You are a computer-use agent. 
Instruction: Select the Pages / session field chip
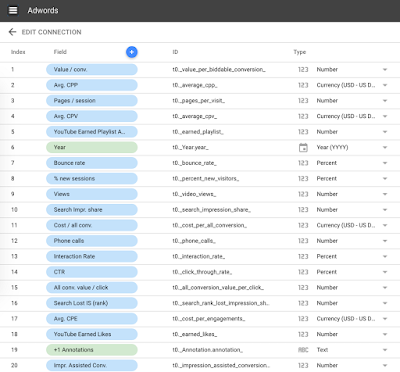92,101
